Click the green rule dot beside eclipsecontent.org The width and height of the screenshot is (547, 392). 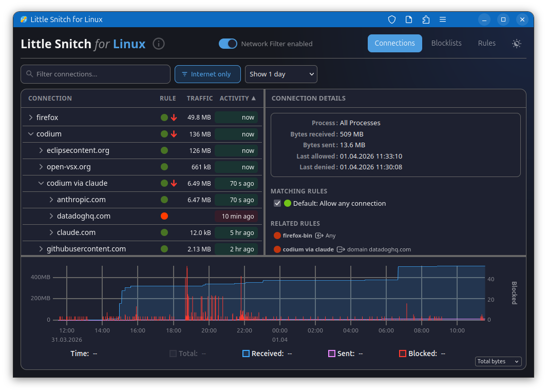(x=164, y=150)
